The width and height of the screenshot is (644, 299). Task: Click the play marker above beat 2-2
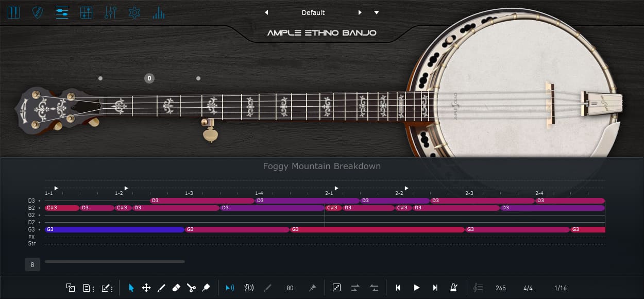(406, 188)
